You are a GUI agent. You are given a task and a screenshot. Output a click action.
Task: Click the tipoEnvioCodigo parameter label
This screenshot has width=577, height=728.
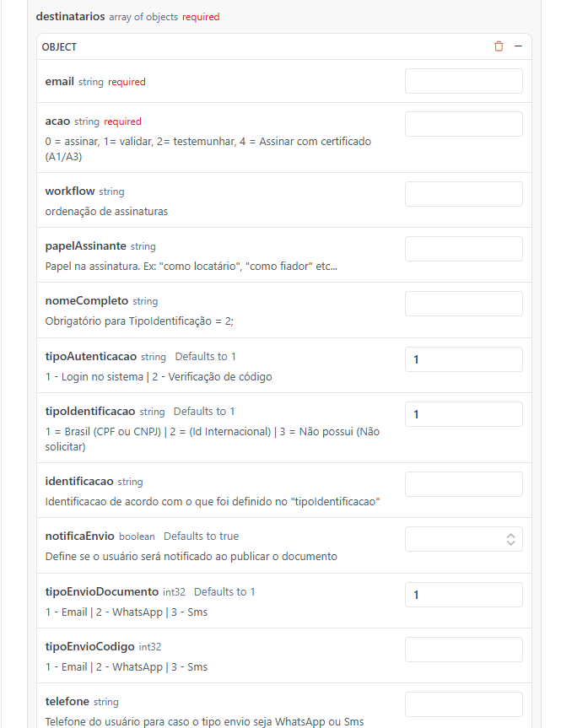click(x=89, y=647)
